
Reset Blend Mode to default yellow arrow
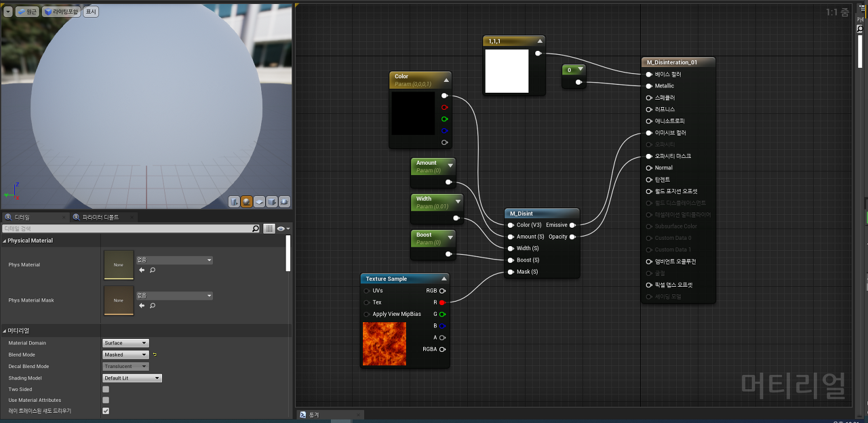pos(155,355)
